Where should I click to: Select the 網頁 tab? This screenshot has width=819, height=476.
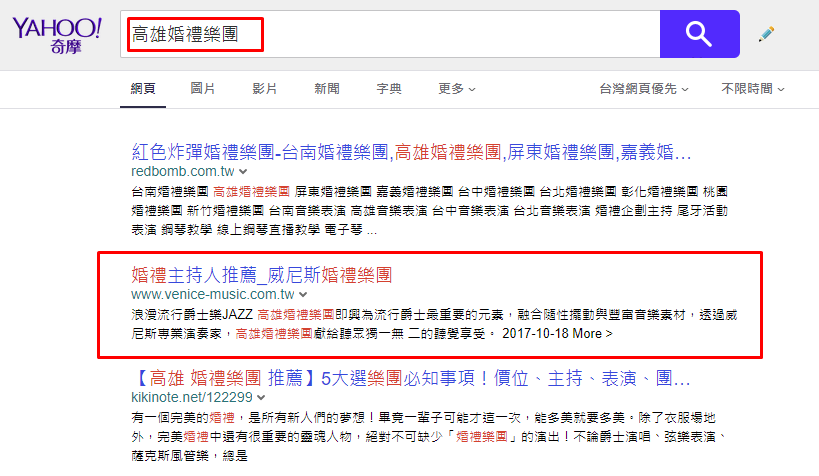(143, 89)
